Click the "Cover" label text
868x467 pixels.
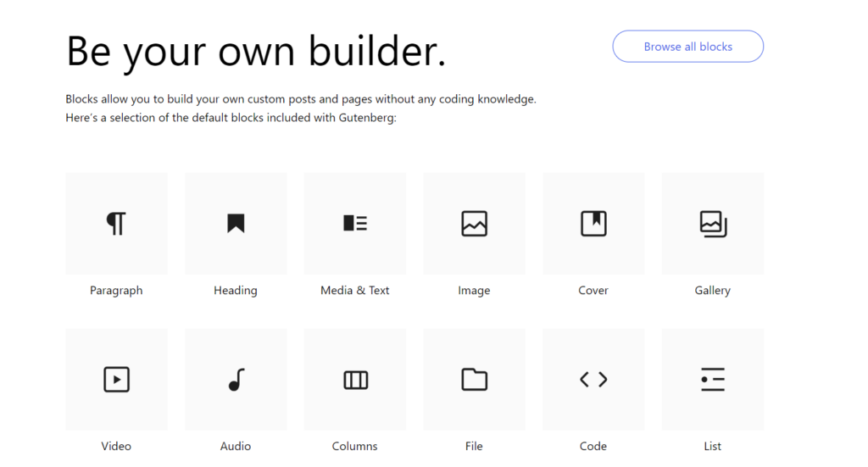[x=593, y=291]
